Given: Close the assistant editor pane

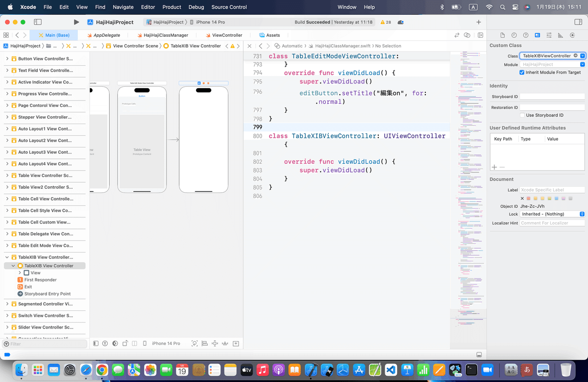Looking at the screenshot, I should point(249,46).
